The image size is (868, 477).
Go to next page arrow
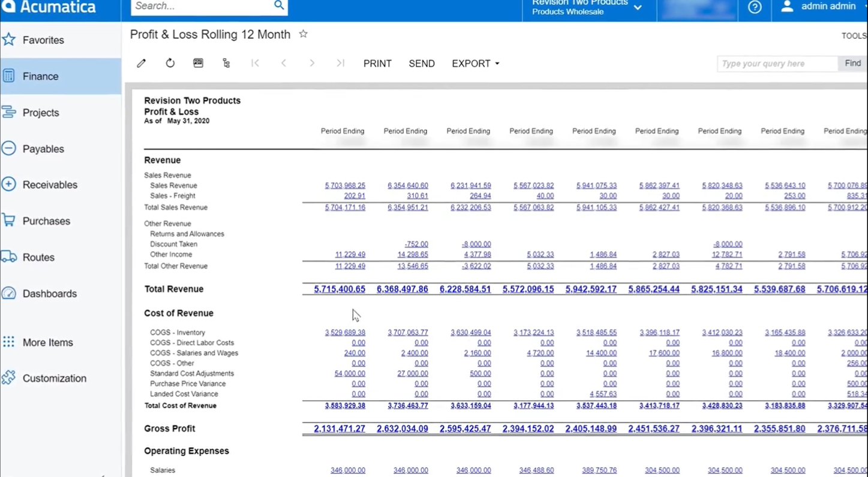[x=312, y=63]
